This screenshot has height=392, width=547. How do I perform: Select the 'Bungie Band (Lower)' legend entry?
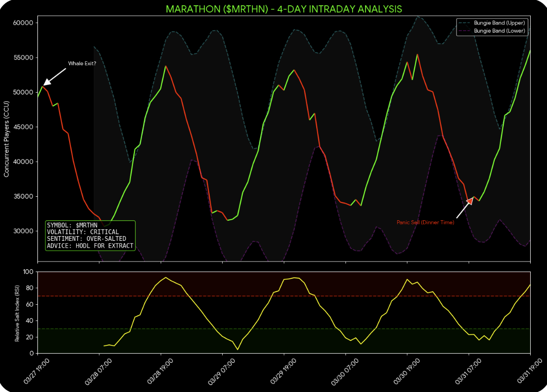[x=492, y=31]
